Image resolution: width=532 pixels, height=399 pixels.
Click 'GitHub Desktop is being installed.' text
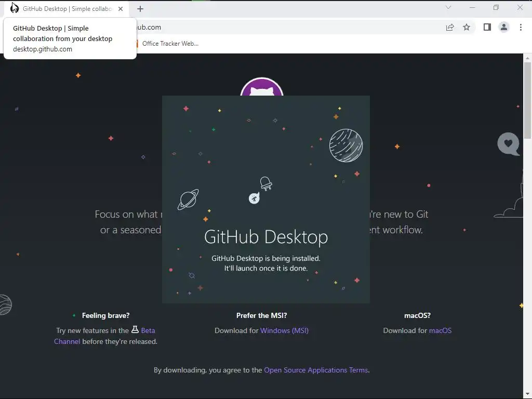pos(266,258)
